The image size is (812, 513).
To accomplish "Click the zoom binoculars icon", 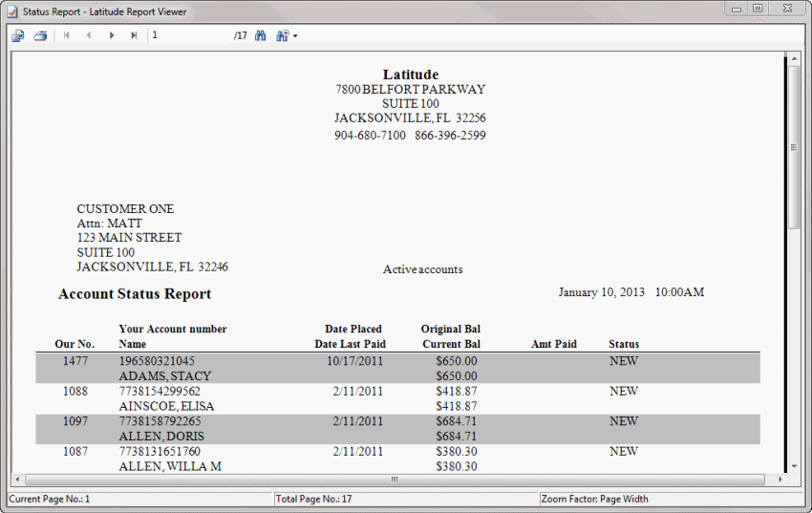I will 282,35.
